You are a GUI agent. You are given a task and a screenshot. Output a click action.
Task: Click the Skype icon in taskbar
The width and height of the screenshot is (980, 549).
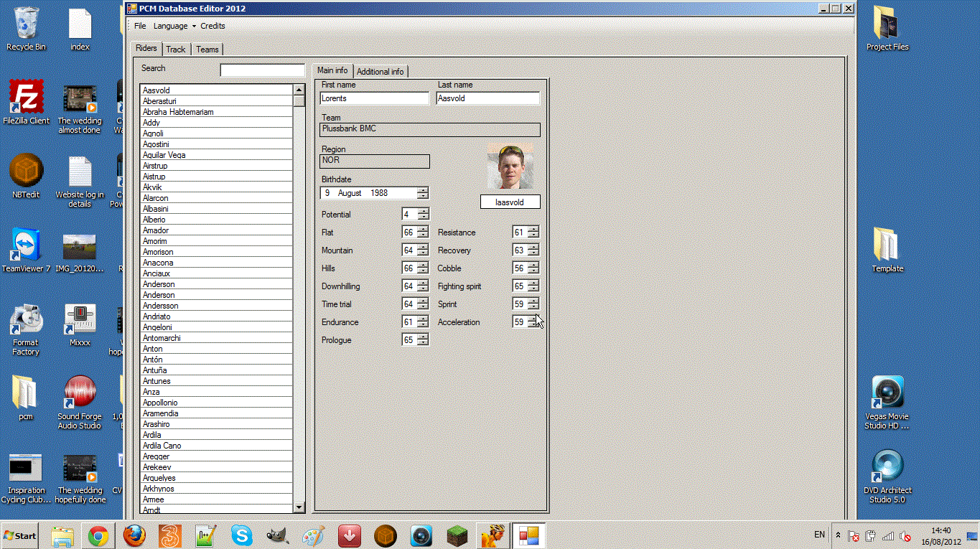[x=242, y=535]
